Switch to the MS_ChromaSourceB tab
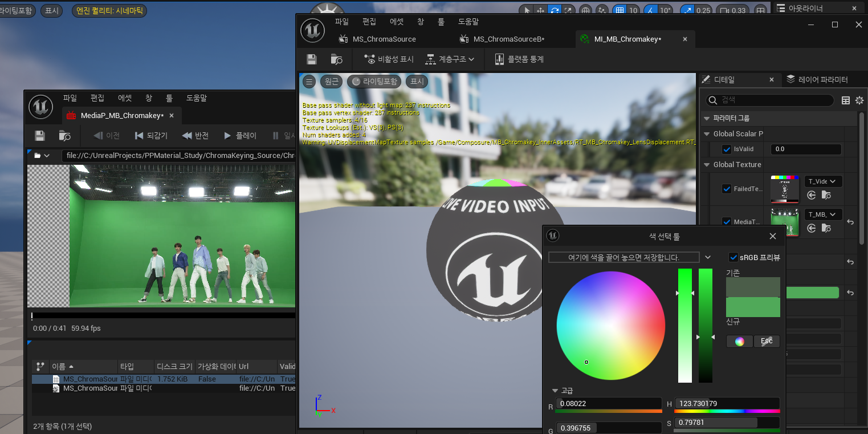868x434 pixels. [509, 39]
